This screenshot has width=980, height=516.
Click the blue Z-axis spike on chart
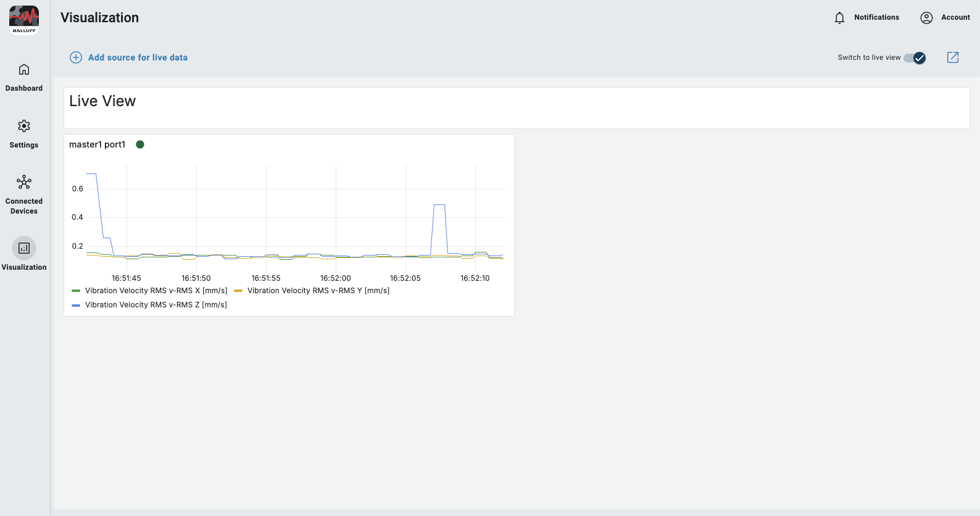439,205
